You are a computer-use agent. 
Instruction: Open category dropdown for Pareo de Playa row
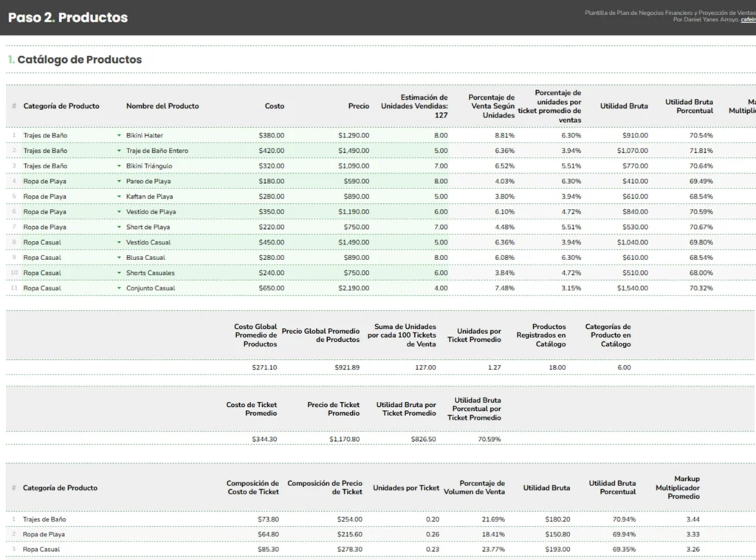click(x=119, y=181)
